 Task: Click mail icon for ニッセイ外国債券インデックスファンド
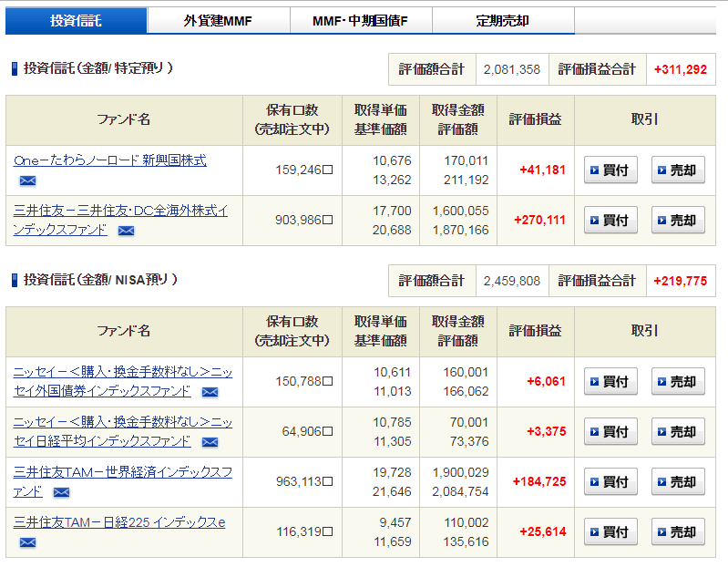(x=210, y=392)
